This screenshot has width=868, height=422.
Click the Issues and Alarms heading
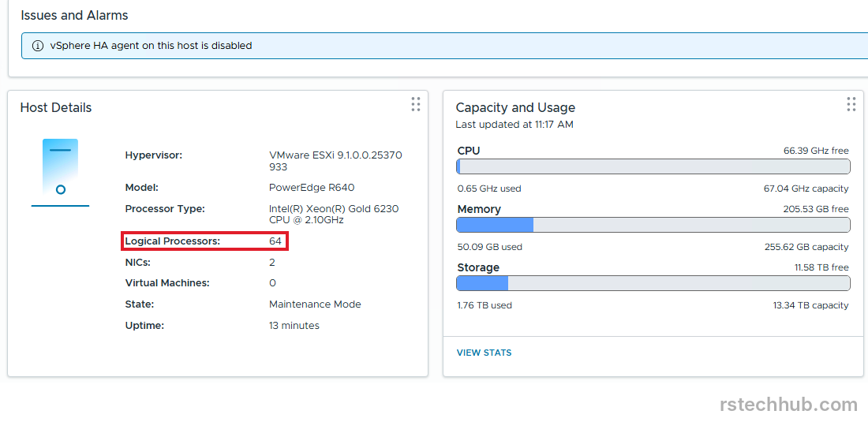[74, 16]
